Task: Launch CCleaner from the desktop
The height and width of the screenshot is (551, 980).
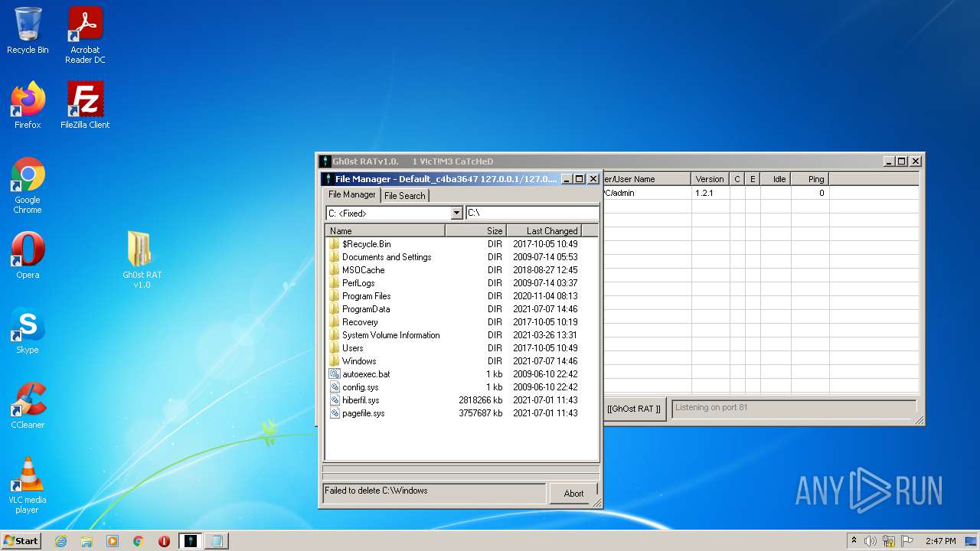Action: (28, 405)
